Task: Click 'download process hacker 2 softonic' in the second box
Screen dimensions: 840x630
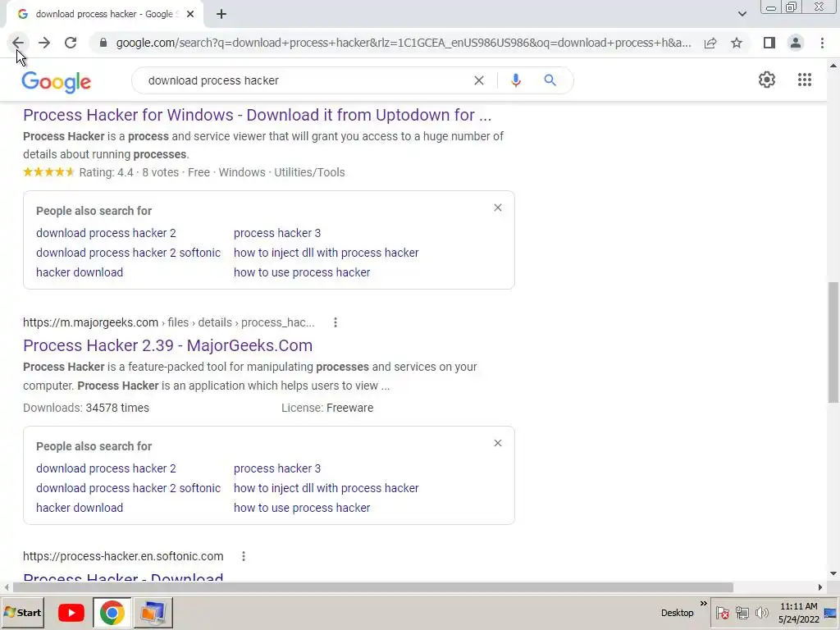Action: [x=128, y=488]
